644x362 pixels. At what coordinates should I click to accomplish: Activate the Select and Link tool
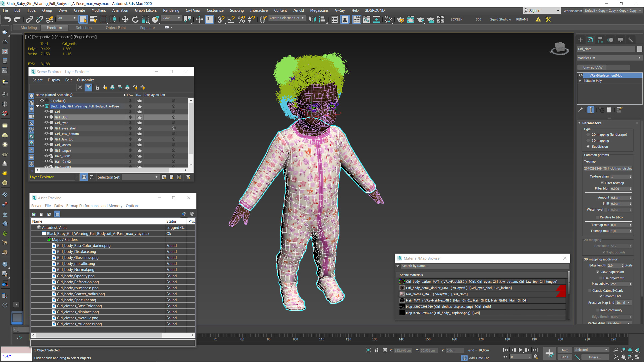30,19
